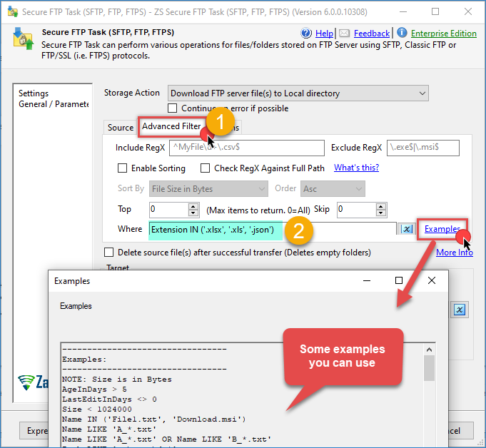Minimize the Secure FTP Task window
The height and width of the screenshot is (448, 486).
(403, 12)
